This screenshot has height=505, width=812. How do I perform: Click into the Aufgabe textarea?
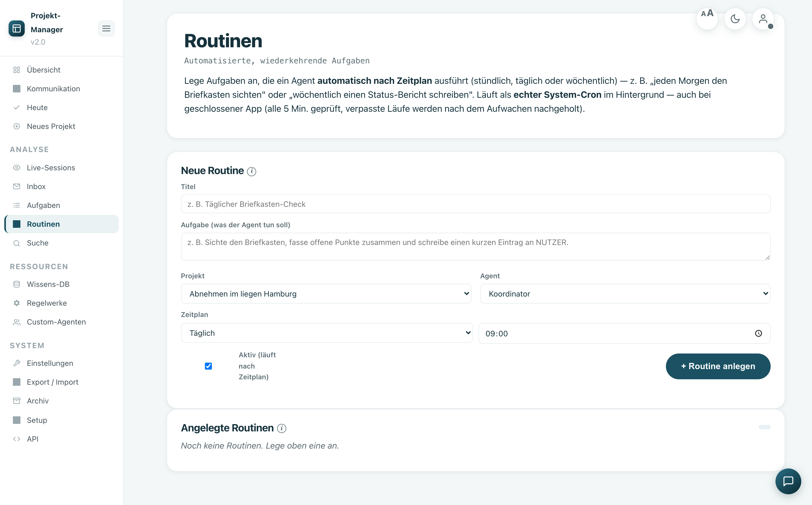(476, 247)
